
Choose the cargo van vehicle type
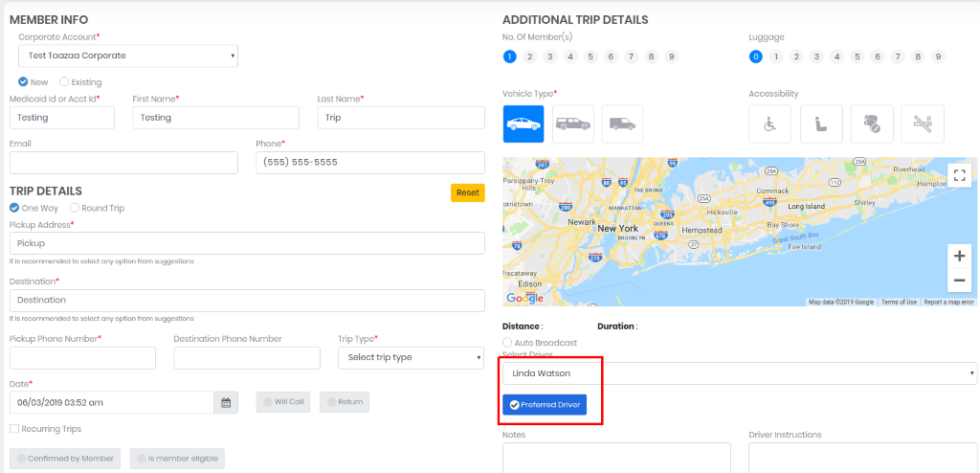pos(622,124)
